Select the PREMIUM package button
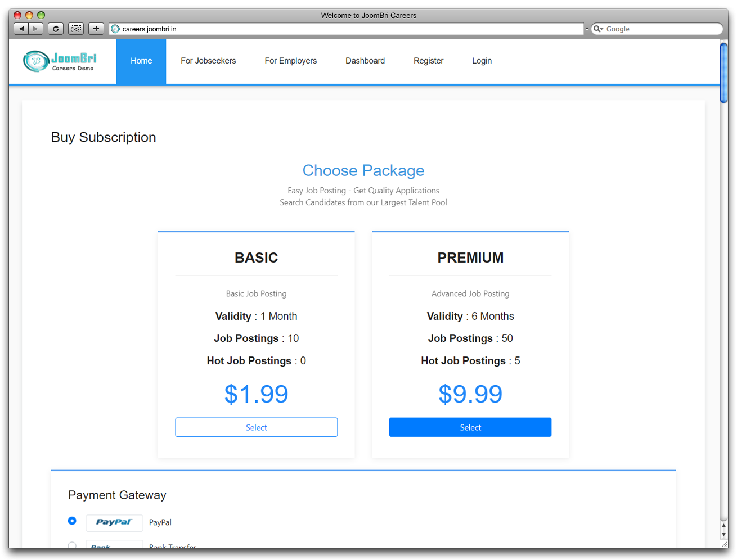Screen dimensions: 737x560 [470, 427]
